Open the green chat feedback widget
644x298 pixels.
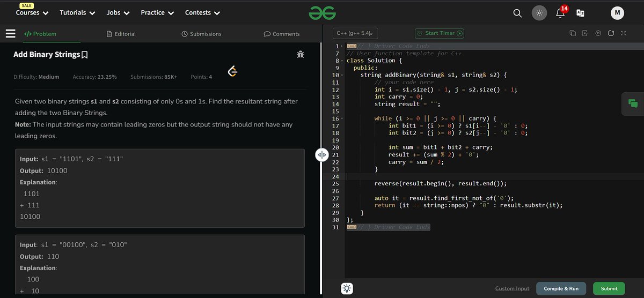coord(632,103)
